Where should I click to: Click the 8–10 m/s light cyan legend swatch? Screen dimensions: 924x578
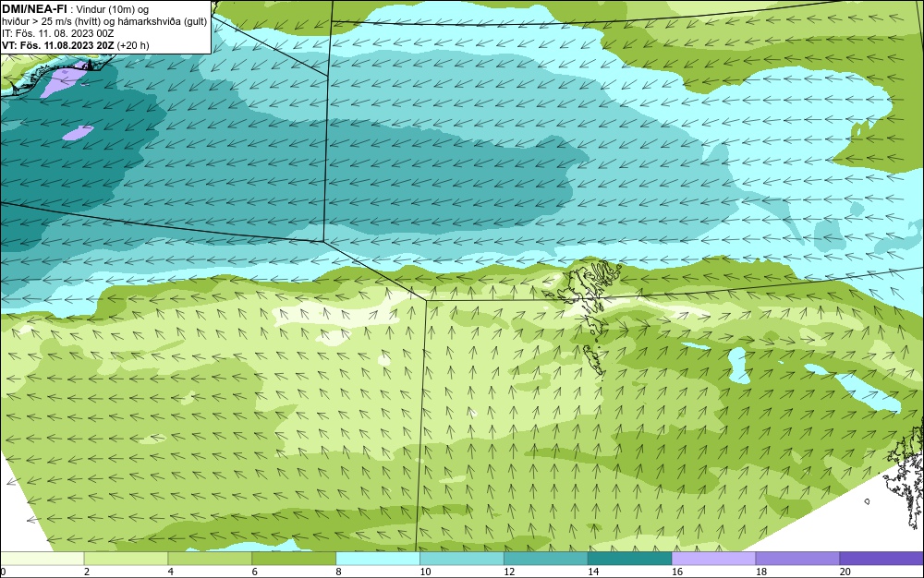click(378, 559)
